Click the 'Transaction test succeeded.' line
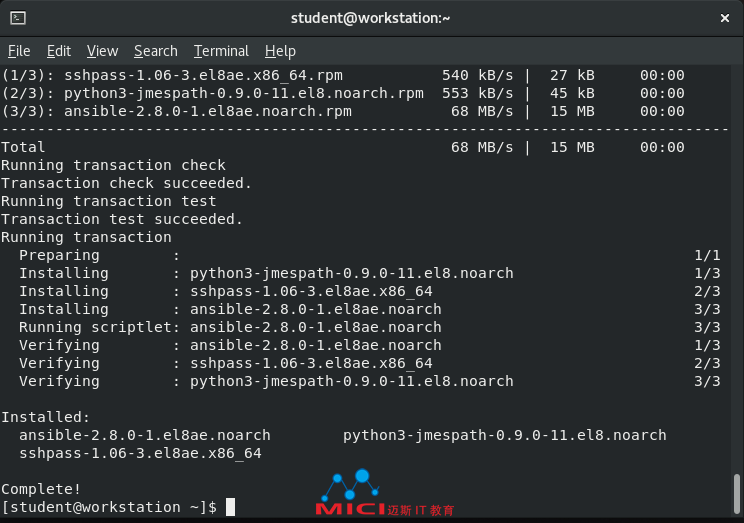Viewport: 744px width, 523px height. 122,219
